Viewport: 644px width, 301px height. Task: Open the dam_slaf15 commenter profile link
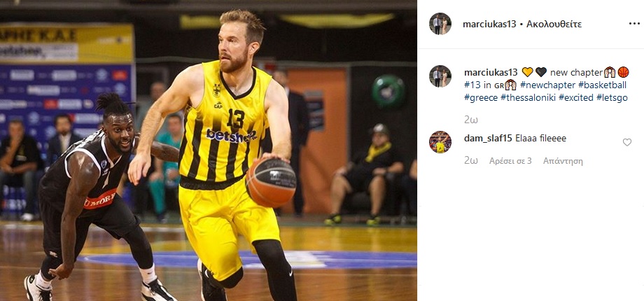point(488,139)
